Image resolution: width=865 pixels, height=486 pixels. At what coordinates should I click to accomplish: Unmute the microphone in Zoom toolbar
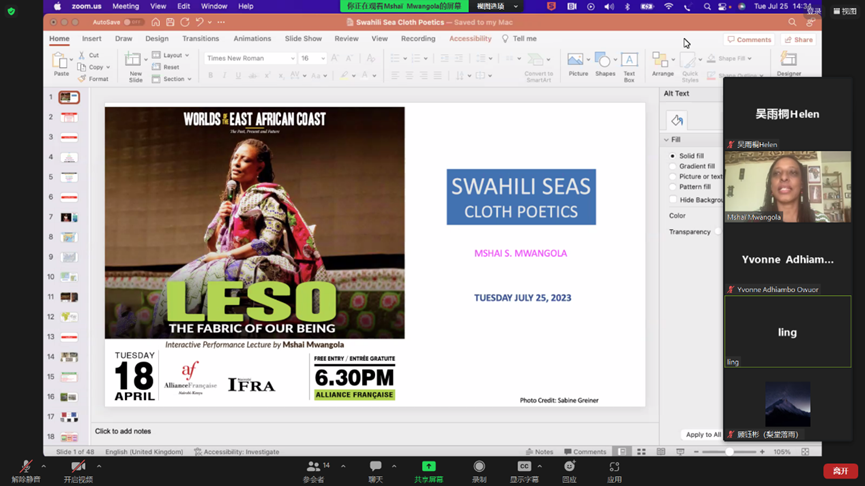tap(26, 467)
